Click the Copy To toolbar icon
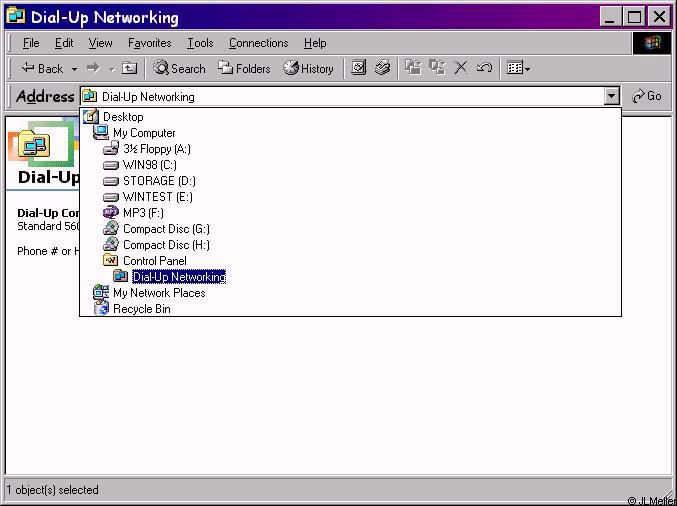The height and width of the screenshot is (506, 677). tap(437, 68)
